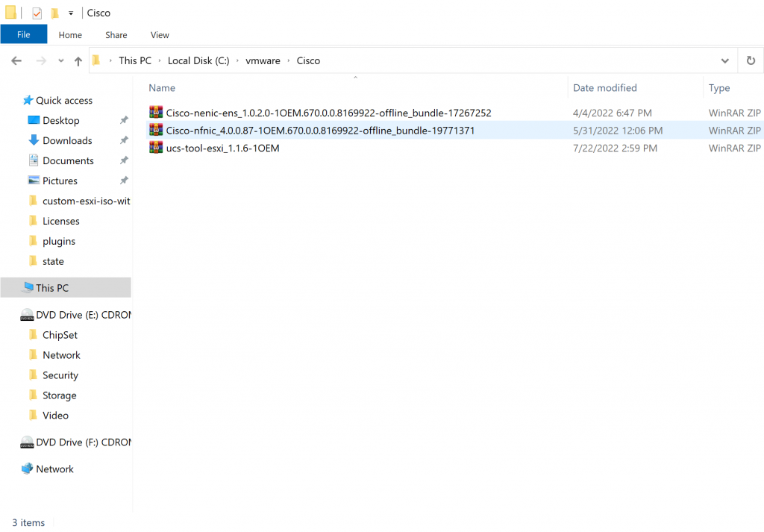
Task: Click the pin icon next to Desktop
Action: point(125,120)
